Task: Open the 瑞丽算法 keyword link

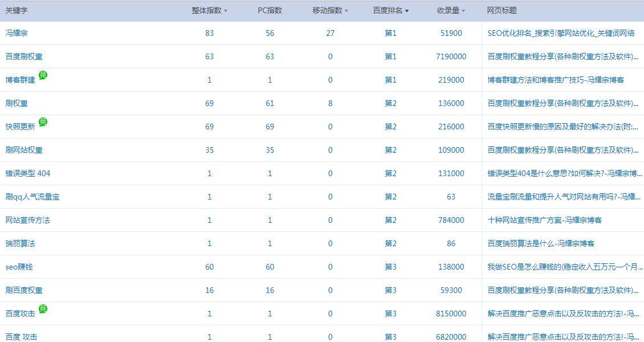Action: tap(20, 244)
